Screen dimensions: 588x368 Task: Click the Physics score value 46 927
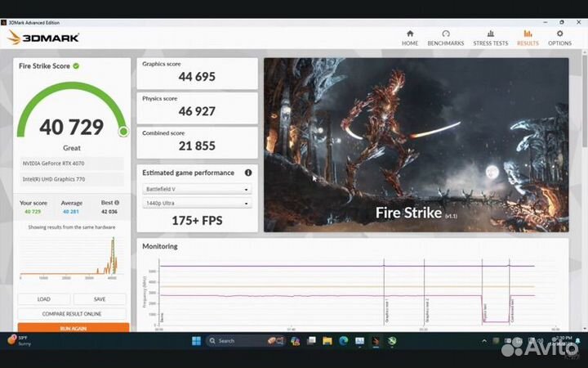(x=197, y=111)
